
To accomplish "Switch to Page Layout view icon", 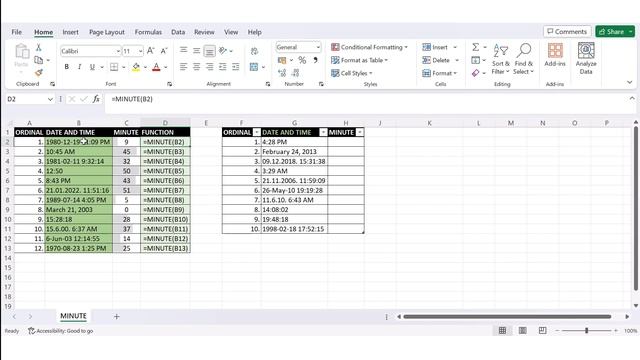I will (x=522, y=330).
